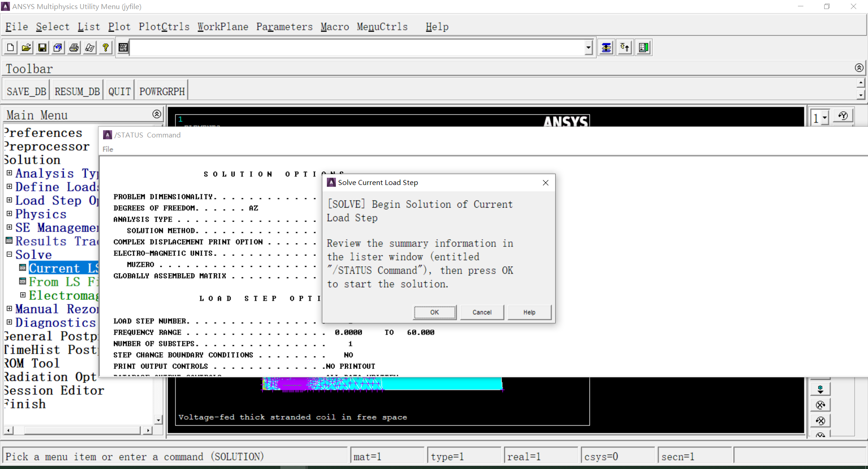This screenshot has width=868, height=469.
Task: Open the Select menu
Action: click(52, 27)
